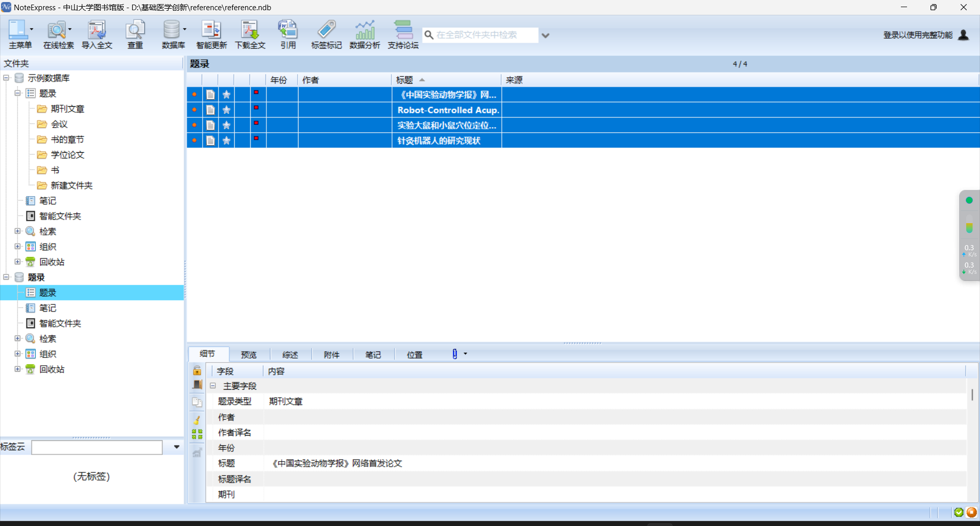
Task: Open the attachment dropdown arrow beside paperclip
Action: 465,353
